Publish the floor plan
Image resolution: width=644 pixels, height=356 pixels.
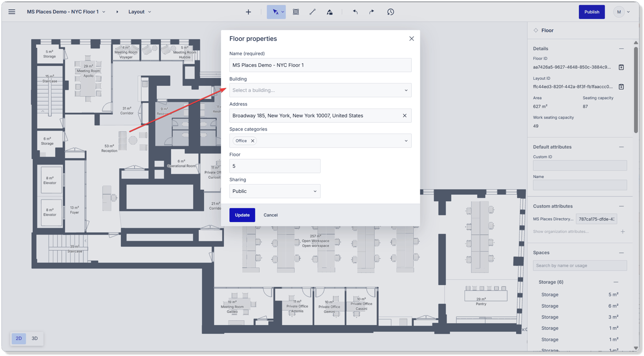(592, 12)
